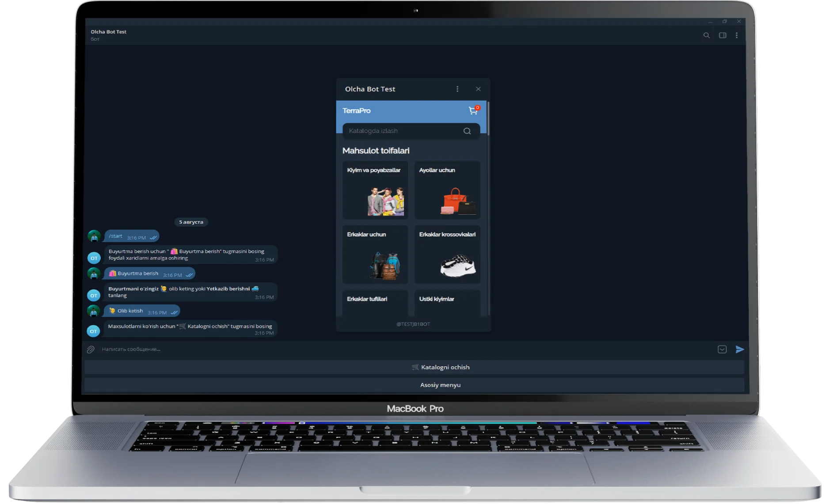Open the chat three-dot options menu
This screenshot has width=833, height=504.
[x=736, y=35]
